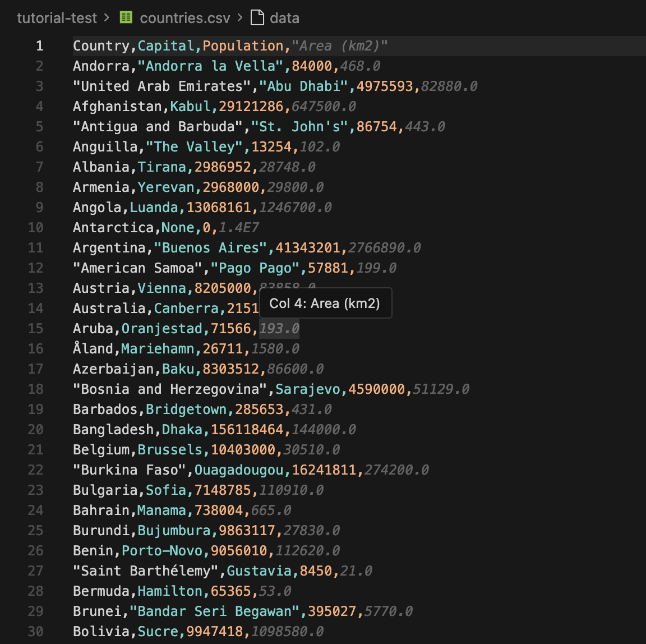Click 'Hamilton' in the Bermuda row

click(170, 591)
